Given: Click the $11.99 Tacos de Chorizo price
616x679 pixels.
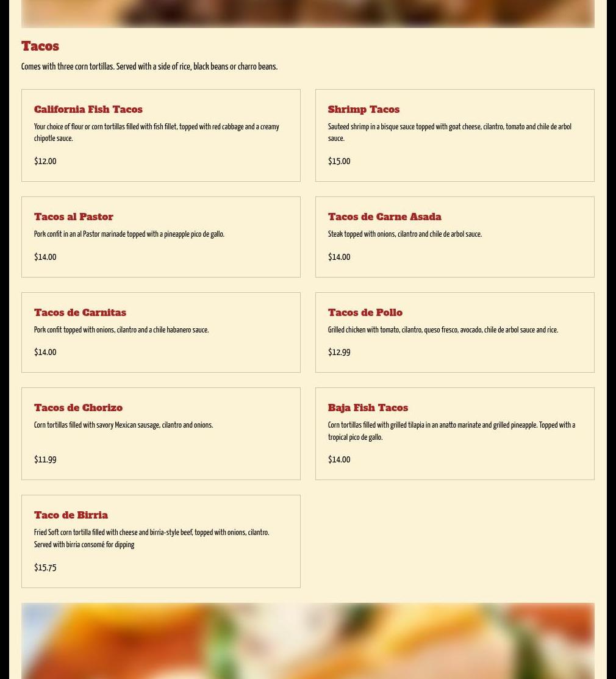Looking at the screenshot, I should pyautogui.click(x=45, y=460).
